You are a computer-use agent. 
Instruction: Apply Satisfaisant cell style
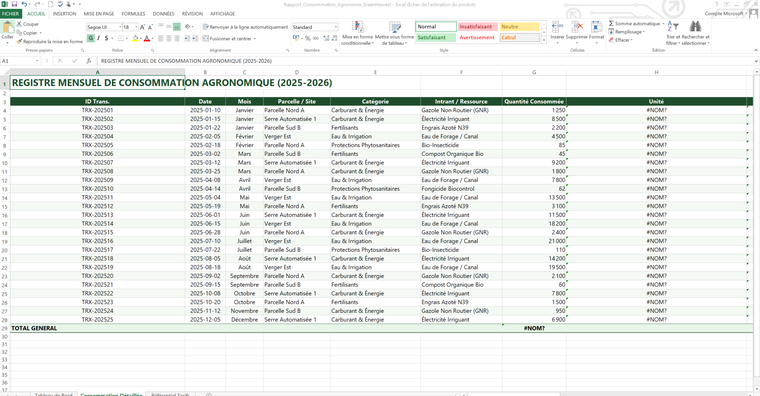[x=436, y=37]
